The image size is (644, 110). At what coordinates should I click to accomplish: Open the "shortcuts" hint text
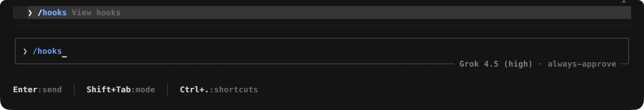pyautogui.click(x=236, y=90)
